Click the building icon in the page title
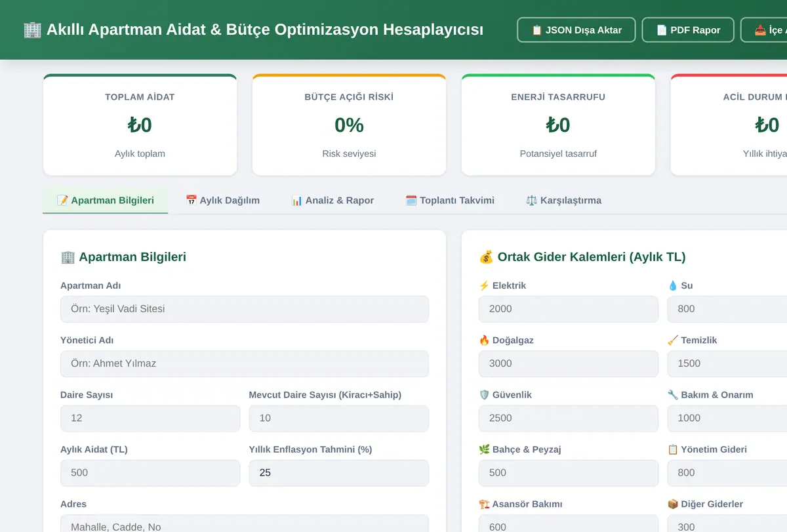The height and width of the screenshot is (532, 787). (32, 30)
